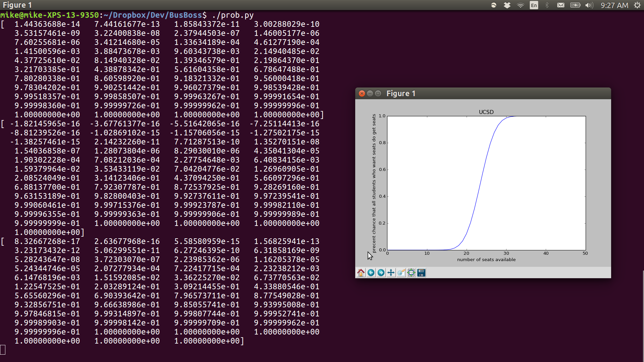The height and width of the screenshot is (362, 644).
Task: Open the system power gear menu
Action: pyautogui.click(x=637, y=5)
